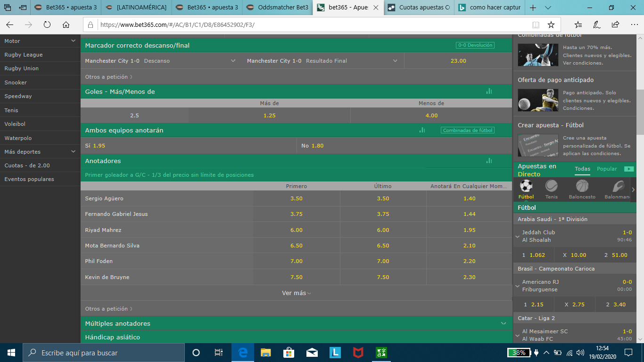Open Microsoft Store from taskbar

click(289, 353)
